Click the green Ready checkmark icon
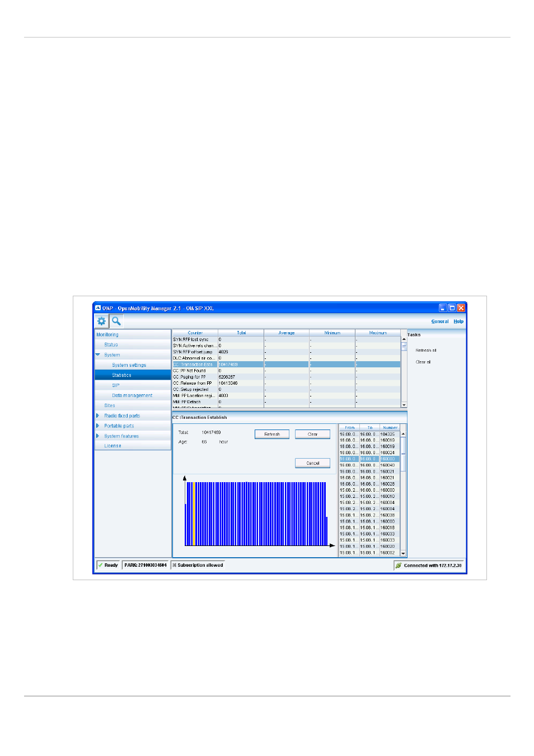The width and height of the screenshot is (534, 756). pyautogui.click(x=100, y=566)
